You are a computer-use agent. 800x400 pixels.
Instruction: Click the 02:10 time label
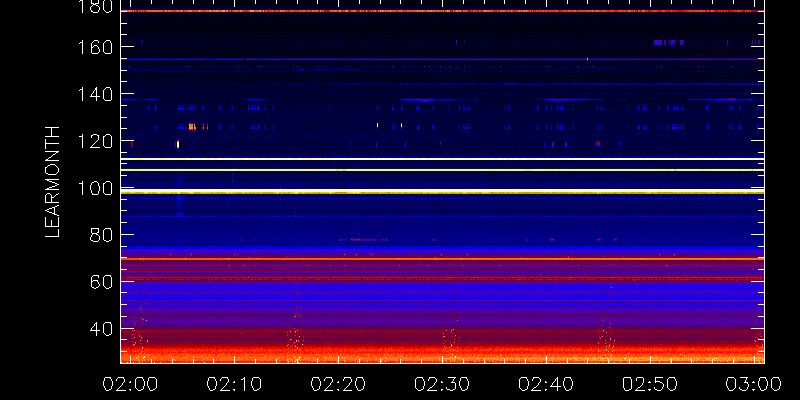point(234,384)
